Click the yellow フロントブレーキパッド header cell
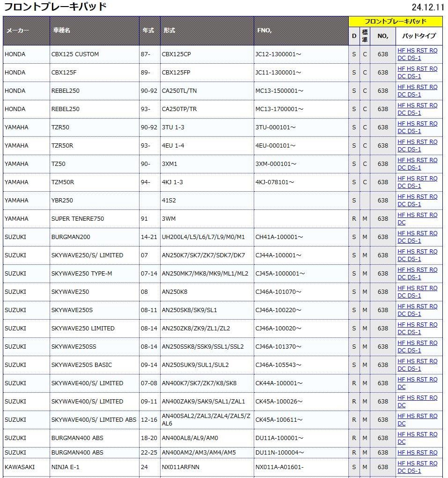This screenshot has width=448, height=478. 395,22
